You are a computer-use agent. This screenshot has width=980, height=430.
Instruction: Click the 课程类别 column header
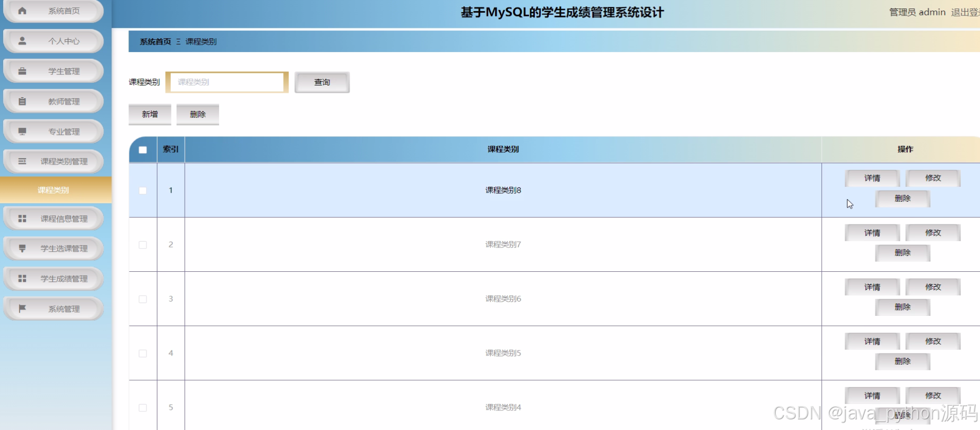click(x=503, y=150)
